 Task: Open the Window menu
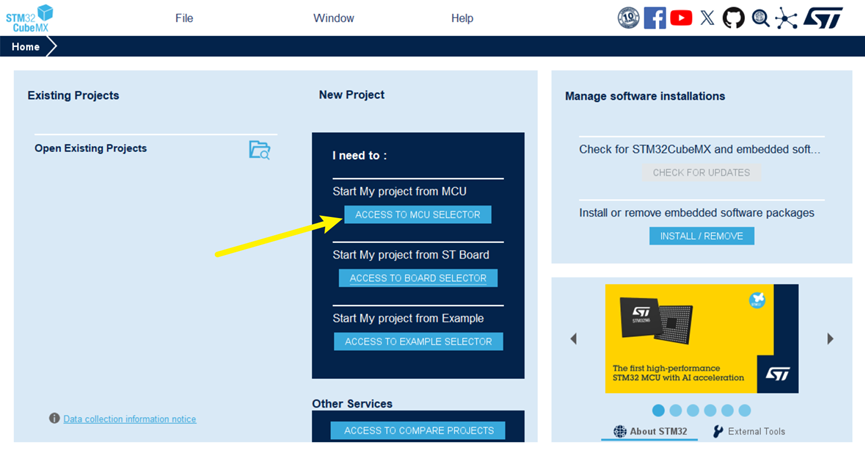point(334,18)
